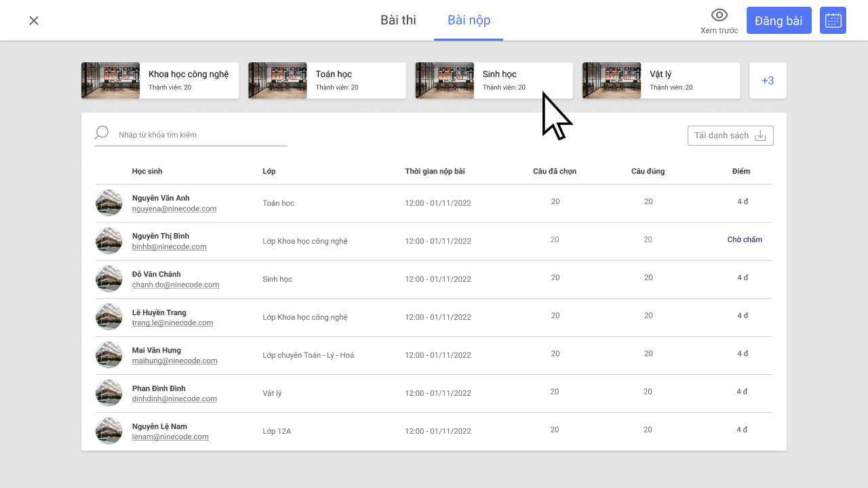
Task: Open the Chờ chấm grading link
Action: pos(744,240)
